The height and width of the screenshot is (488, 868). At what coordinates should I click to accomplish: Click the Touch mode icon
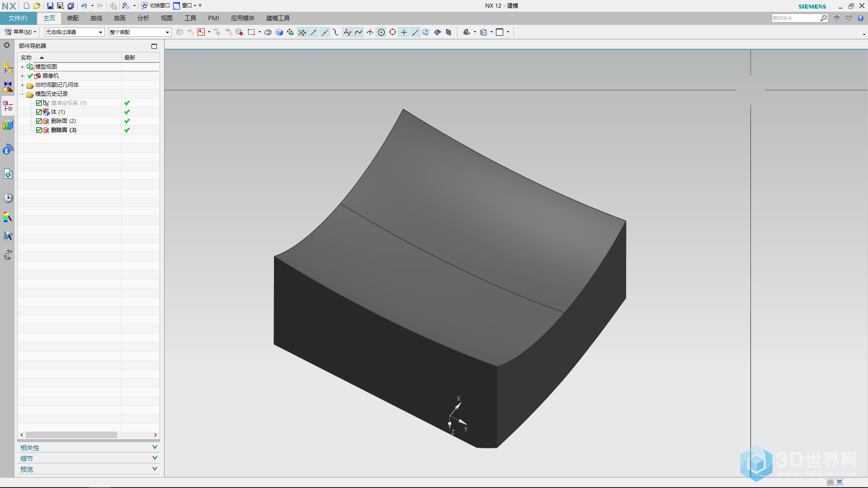click(x=113, y=6)
